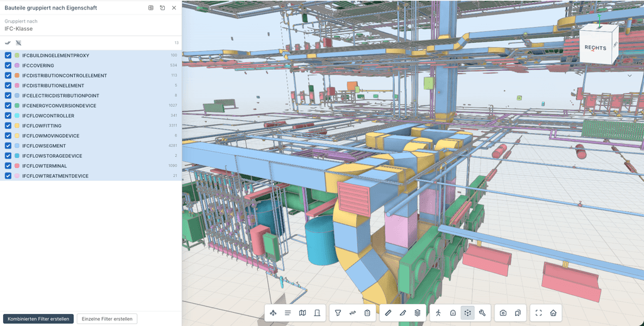Click the orange IFCDISTRIBUTIONCONTROLELEMENT color swatch
Viewport: 644px width, 326px height.
[x=17, y=76]
